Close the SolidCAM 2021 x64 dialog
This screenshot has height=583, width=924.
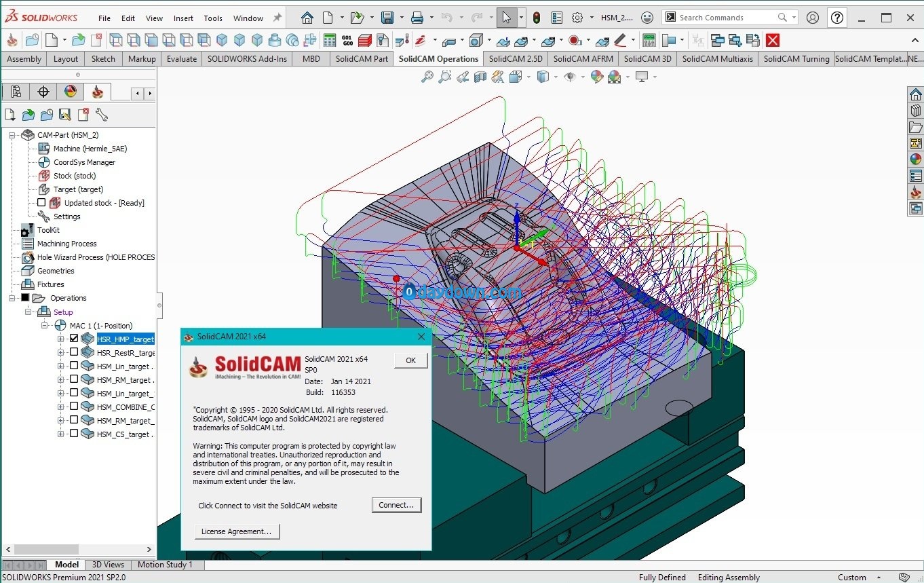421,337
